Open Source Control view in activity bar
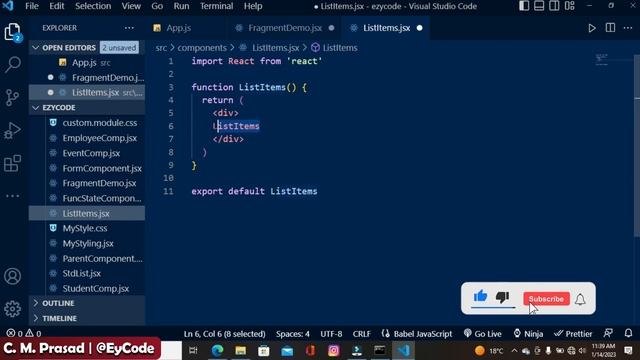This screenshot has width=640, height=360. click(x=12, y=98)
